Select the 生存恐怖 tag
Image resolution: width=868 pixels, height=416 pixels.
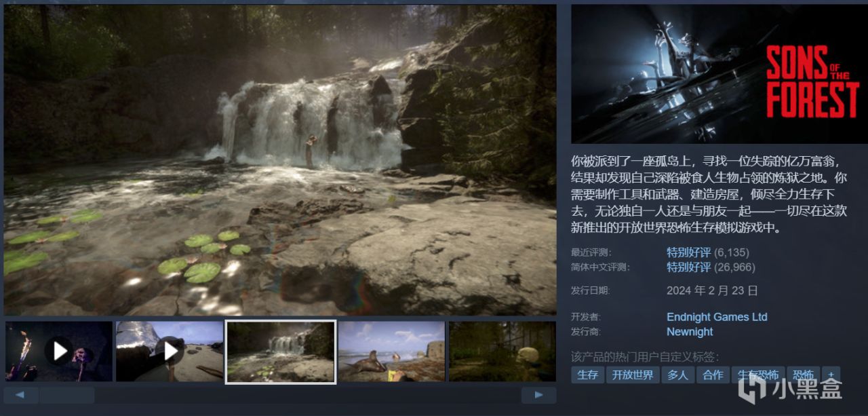pyautogui.click(x=758, y=375)
